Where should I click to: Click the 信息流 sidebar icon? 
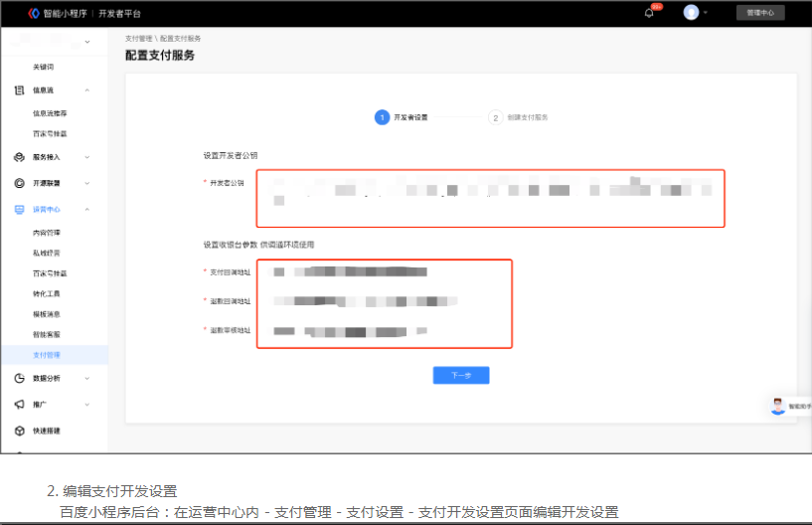19,90
